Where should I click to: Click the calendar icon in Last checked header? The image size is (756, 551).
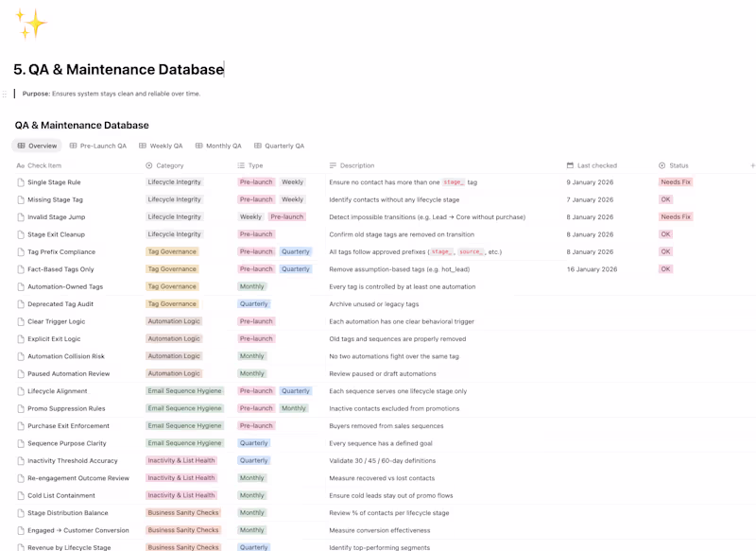pyautogui.click(x=569, y=164)
